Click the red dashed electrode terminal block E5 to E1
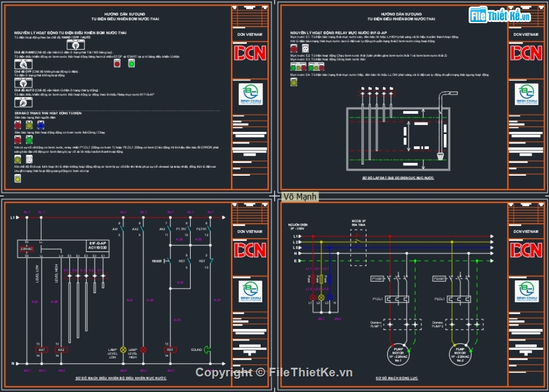549x392 pixels. [x=86, y=276]
